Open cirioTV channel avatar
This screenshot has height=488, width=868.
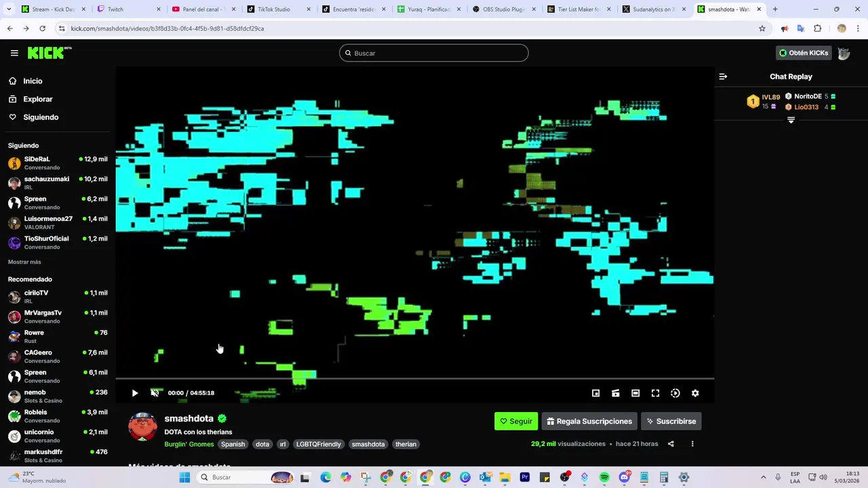[14, 297]
